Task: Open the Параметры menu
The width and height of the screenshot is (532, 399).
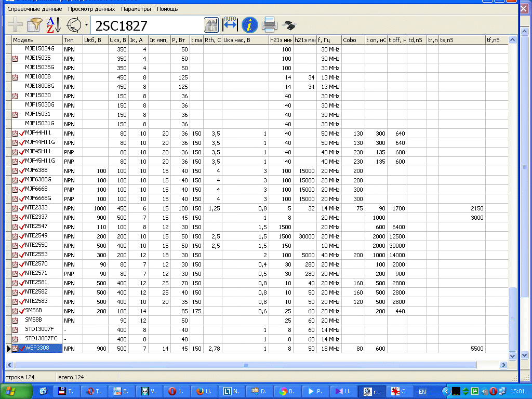Action: click(x=136, y=9)
